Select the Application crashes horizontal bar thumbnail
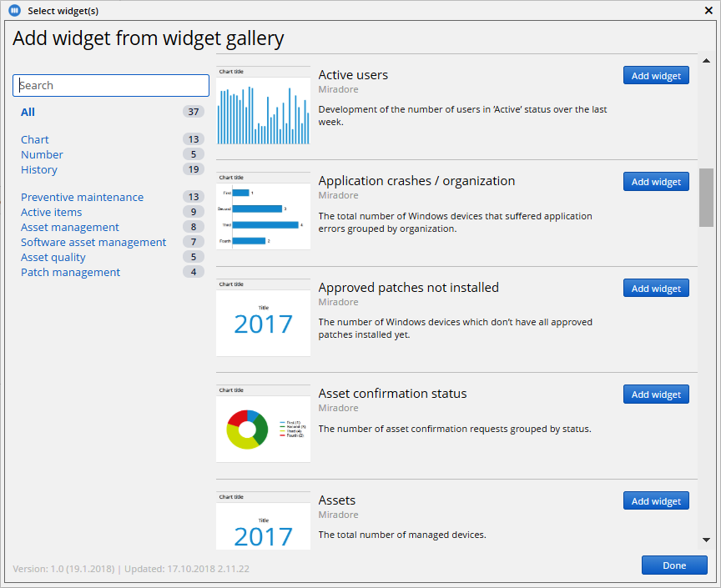Viewport: 721px width, 588px height. 263,211
